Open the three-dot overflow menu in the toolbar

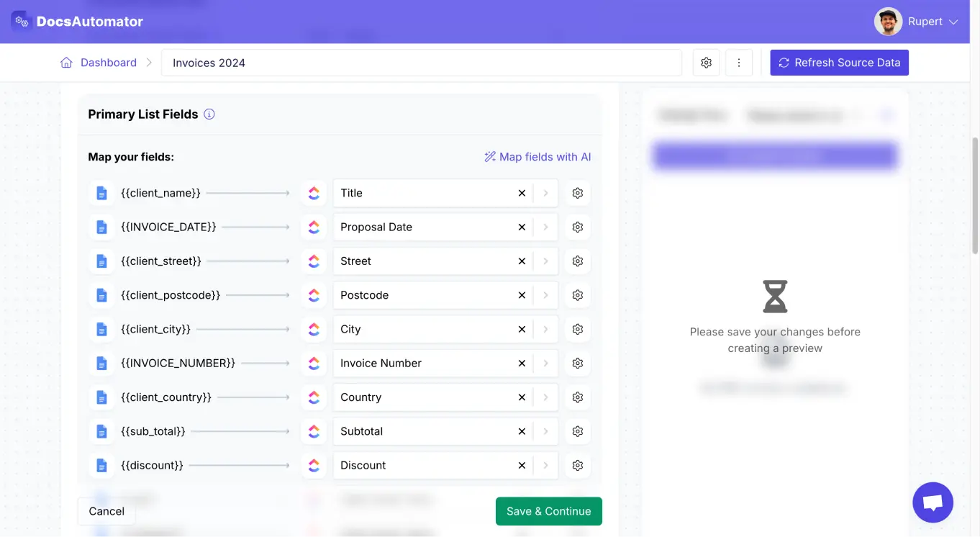pos(738,63)
